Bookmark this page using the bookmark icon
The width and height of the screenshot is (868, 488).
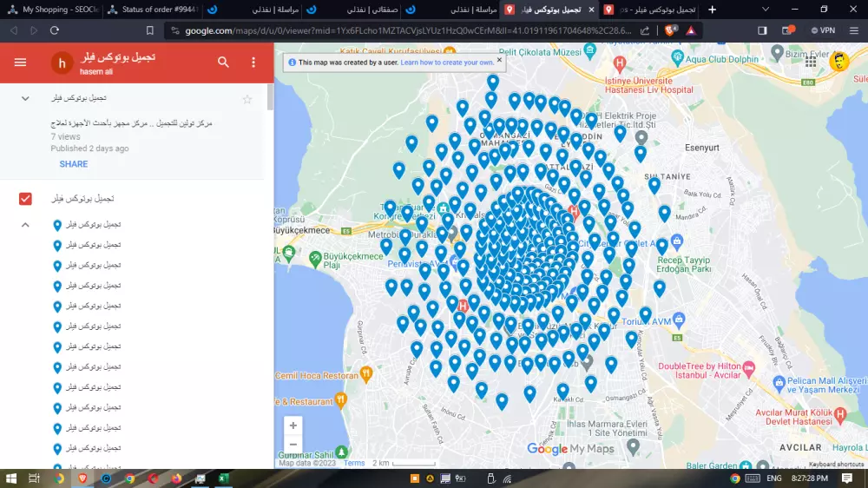coord(149,30)
